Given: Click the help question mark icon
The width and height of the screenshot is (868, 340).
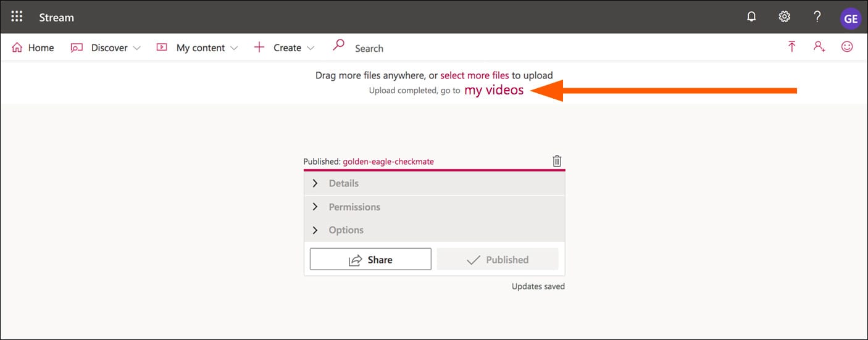Looking at the screenshot, I should (x=817, y=17).
